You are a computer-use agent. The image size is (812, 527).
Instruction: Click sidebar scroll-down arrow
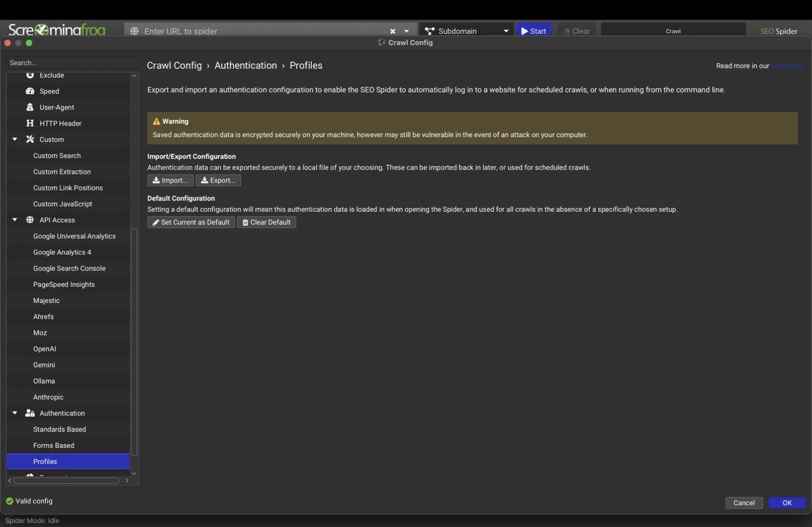(x=134, y=473)
